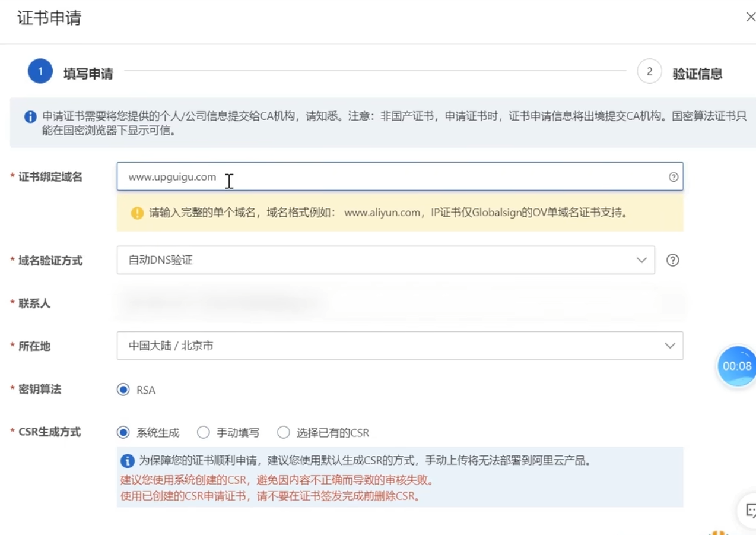Go to the 验证信息 step label
This screenshot has width=756, height=535.
click(x=697, y=74)
